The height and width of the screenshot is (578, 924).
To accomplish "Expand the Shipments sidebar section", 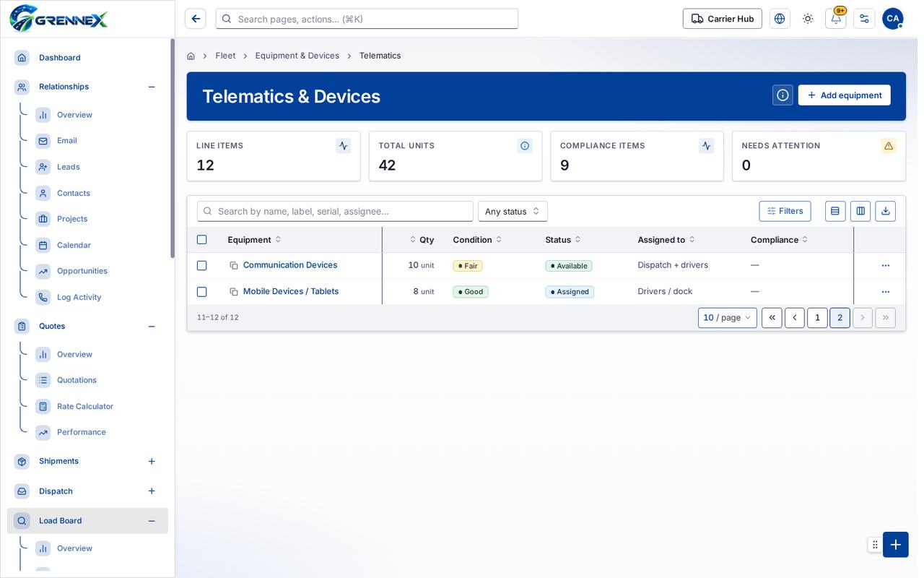I will click(x=152, y=462).
